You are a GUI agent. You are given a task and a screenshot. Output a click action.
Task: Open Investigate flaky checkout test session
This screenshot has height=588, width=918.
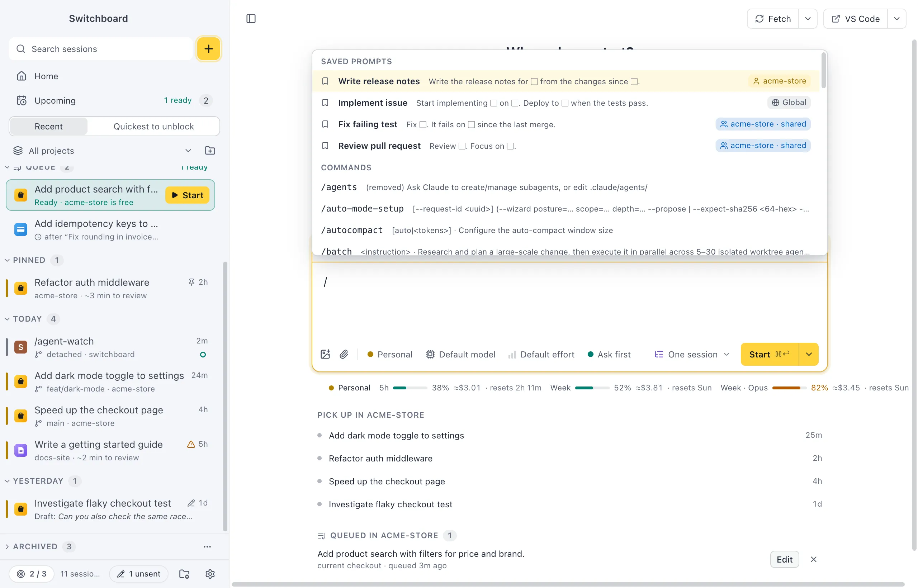coord(111,509)
